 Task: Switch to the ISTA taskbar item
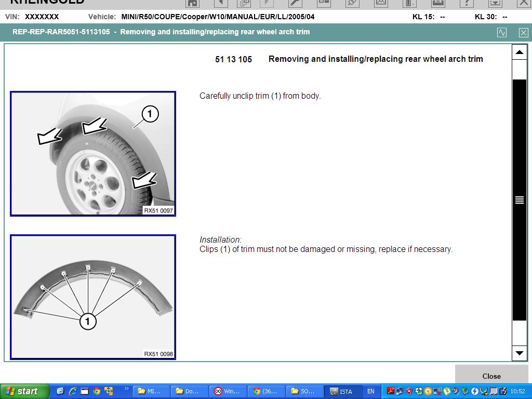pos(342,391)
